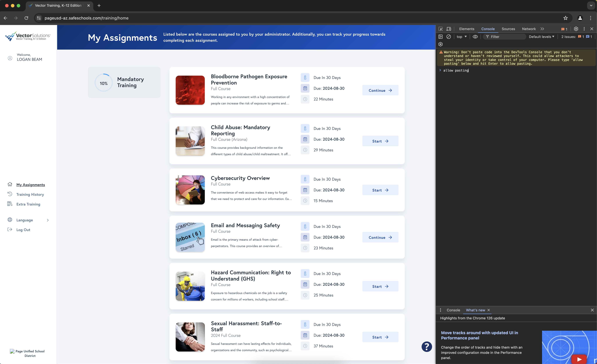This screenshot has height=364, width=597.
Task: Select the drawer Console tab
Action: tap(453, 310)
